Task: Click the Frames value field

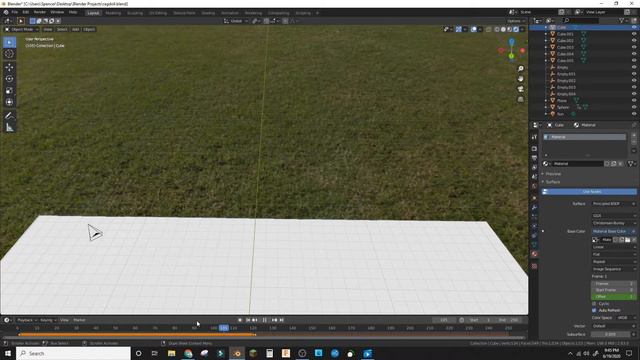Action: click(x=614, y=283)
